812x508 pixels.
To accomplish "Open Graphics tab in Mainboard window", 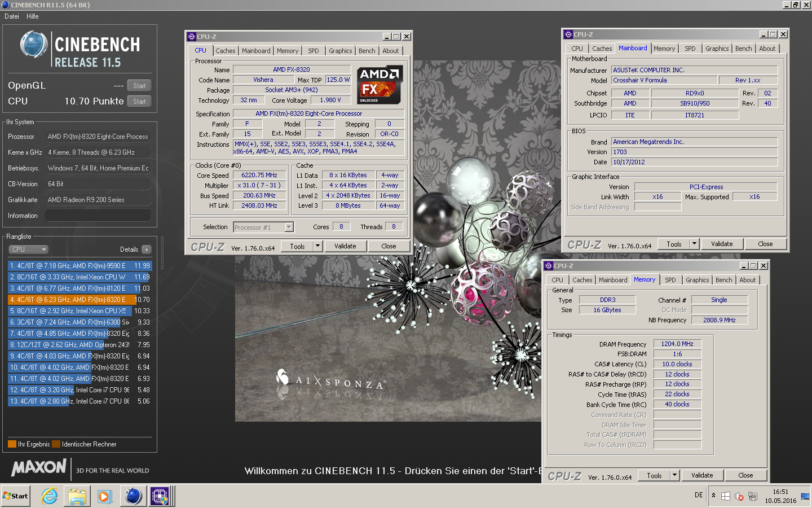I will tap(717, 49).
